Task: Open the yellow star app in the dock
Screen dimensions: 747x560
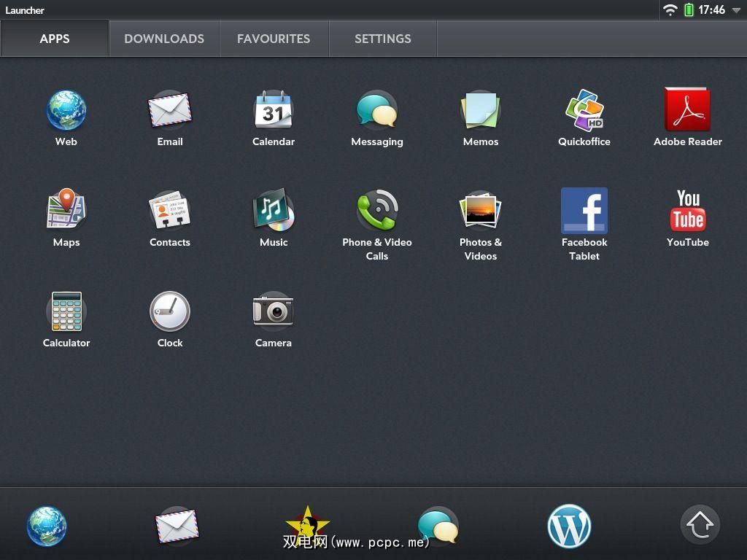Action: click(307, 525)
